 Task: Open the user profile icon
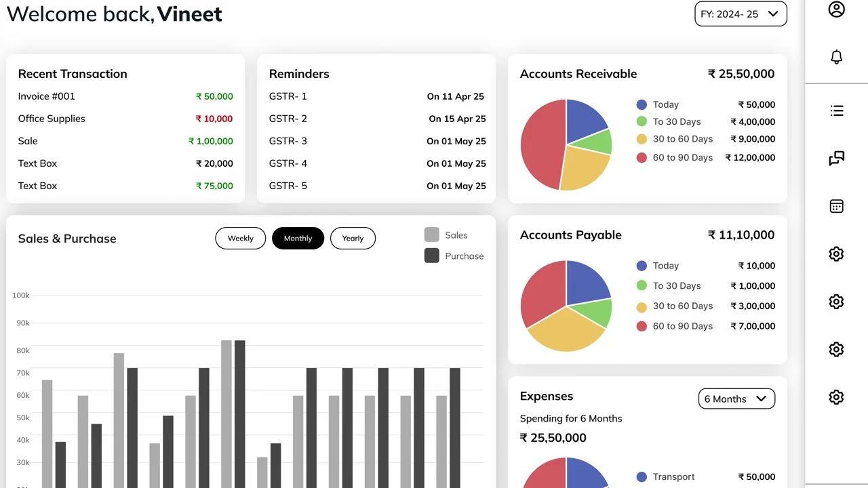point(836,9)
